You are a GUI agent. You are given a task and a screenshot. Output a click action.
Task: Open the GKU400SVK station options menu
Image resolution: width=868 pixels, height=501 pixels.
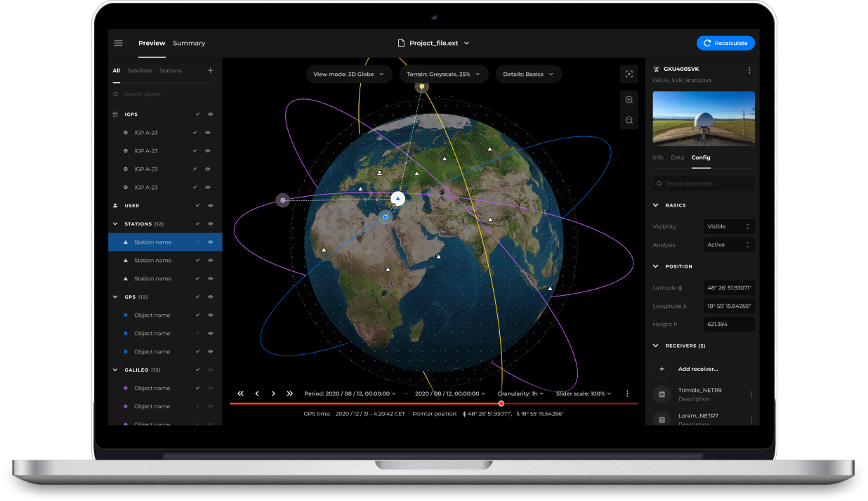click(x=749, y=70)
